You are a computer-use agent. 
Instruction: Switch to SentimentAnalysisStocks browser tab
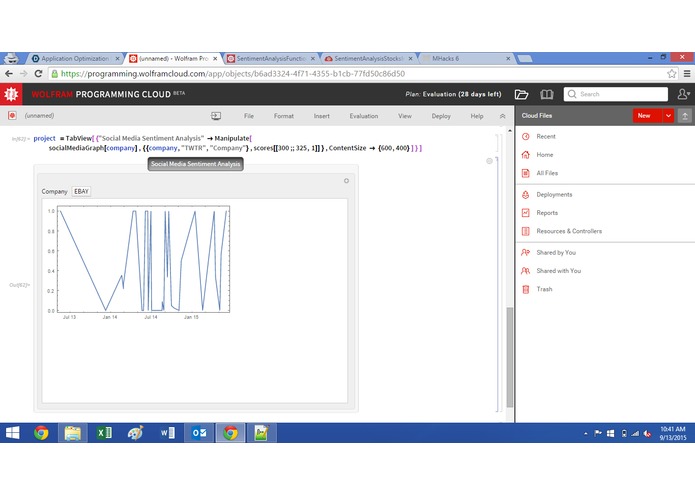[368, 58]
